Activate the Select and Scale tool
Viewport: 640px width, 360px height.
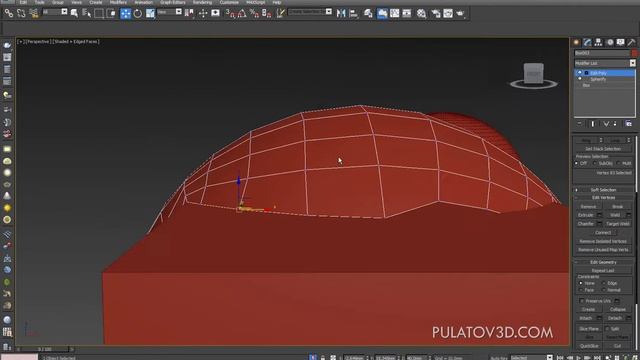[x=150, y=13]
